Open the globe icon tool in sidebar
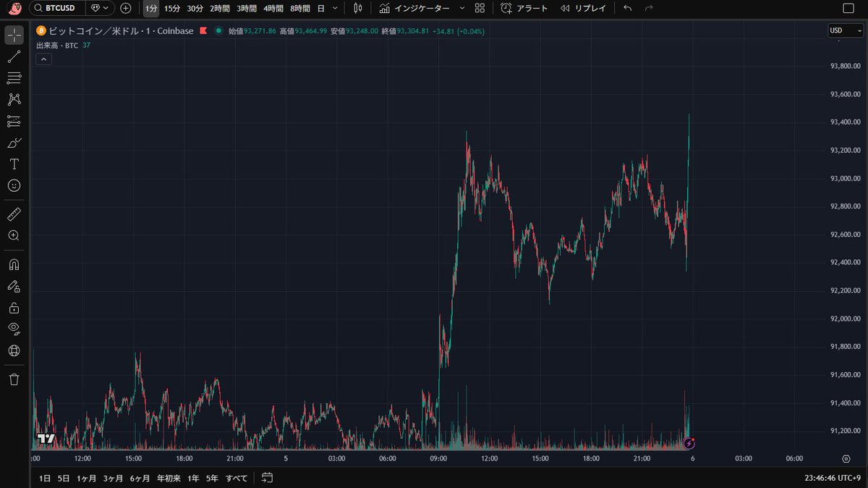The image size is (868, 488). pos(14,350)
